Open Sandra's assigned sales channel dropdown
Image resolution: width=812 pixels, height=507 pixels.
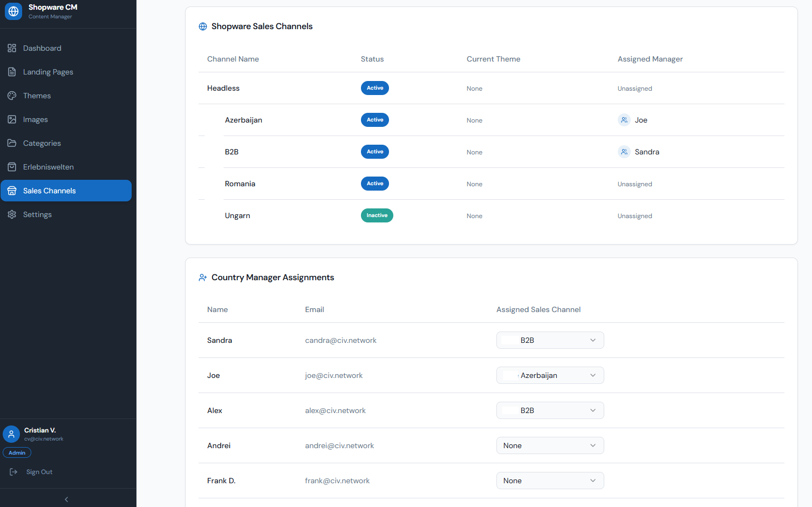550,340
